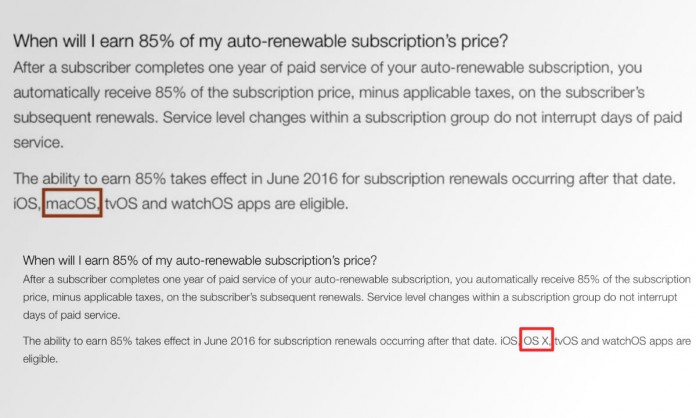This screenshot has height=418, width=696.
Task: Select the smaller "When will I earn 85%" heading
Action: [200, 260]
